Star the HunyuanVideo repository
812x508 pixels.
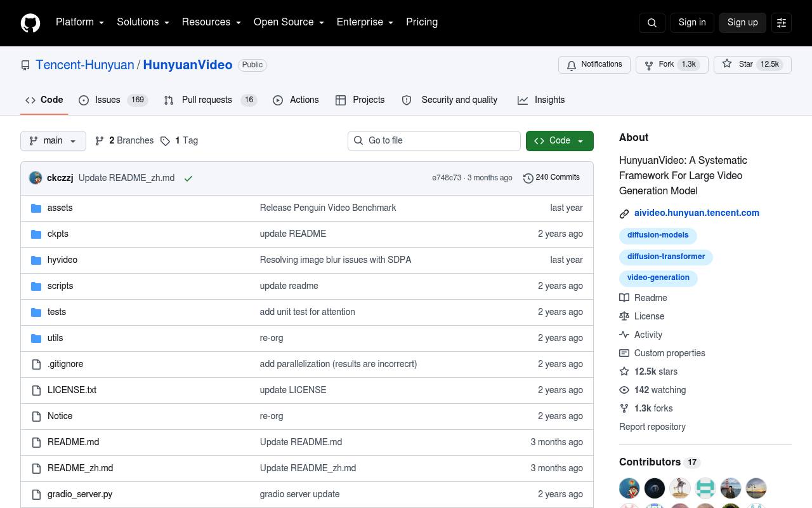click(x=752, y=65)
